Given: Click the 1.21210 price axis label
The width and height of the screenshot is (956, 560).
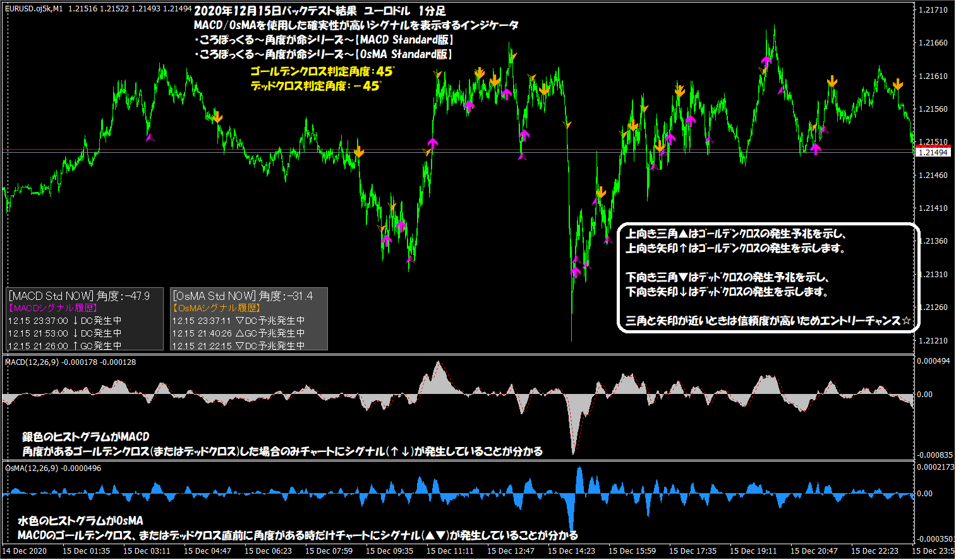Looking at the screenshot, I should [933, 341].
